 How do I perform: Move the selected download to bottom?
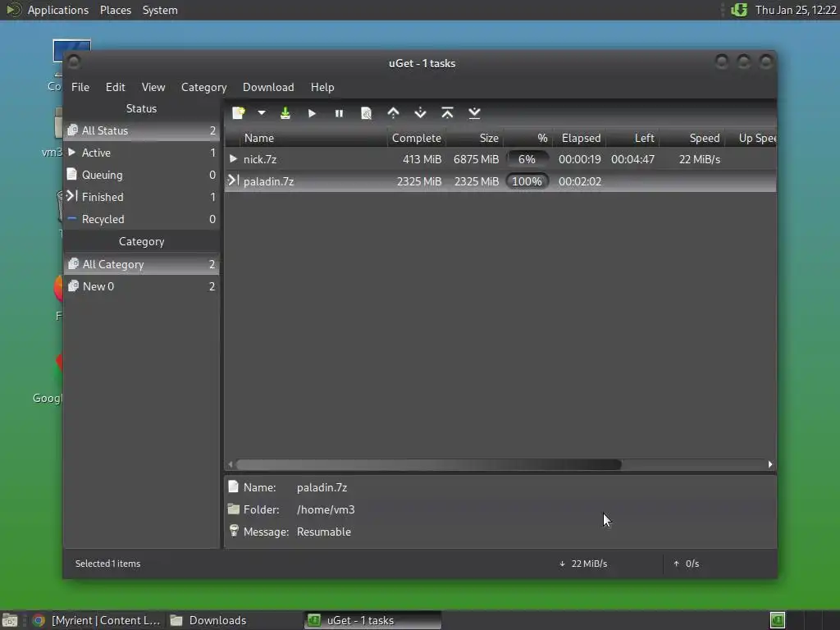tap(474, 113)
